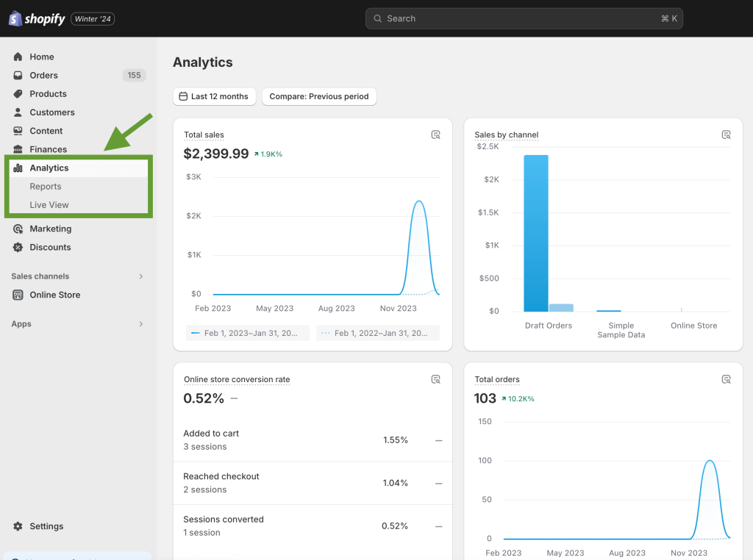
Task: Open Compare: Previous period dropdown
Action: [319, 96]
